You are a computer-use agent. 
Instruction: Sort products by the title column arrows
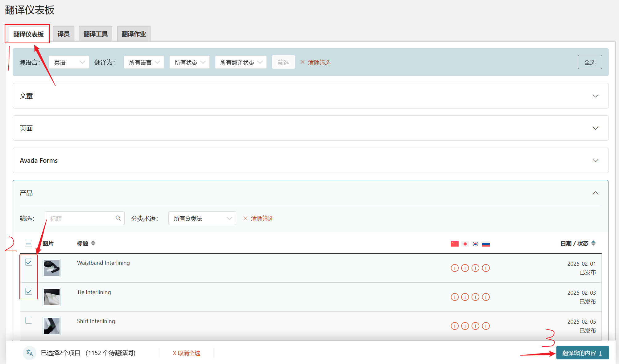pos(93,243)
